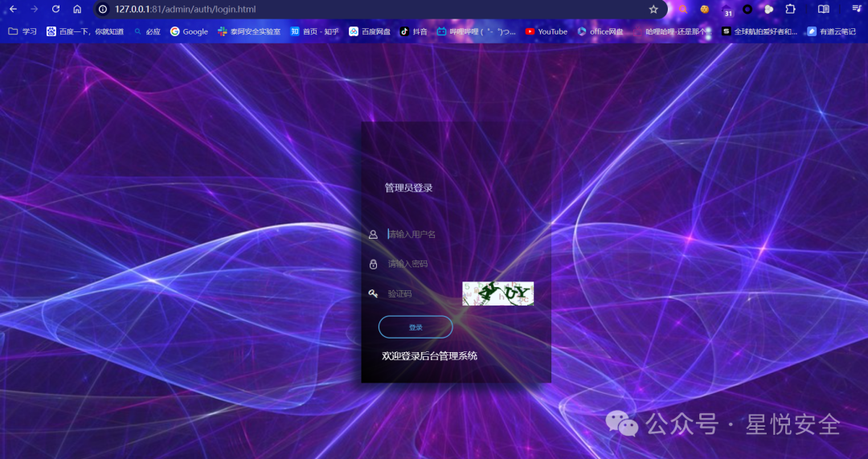Reload the login page
868x459 pixels.
(56, 9)
